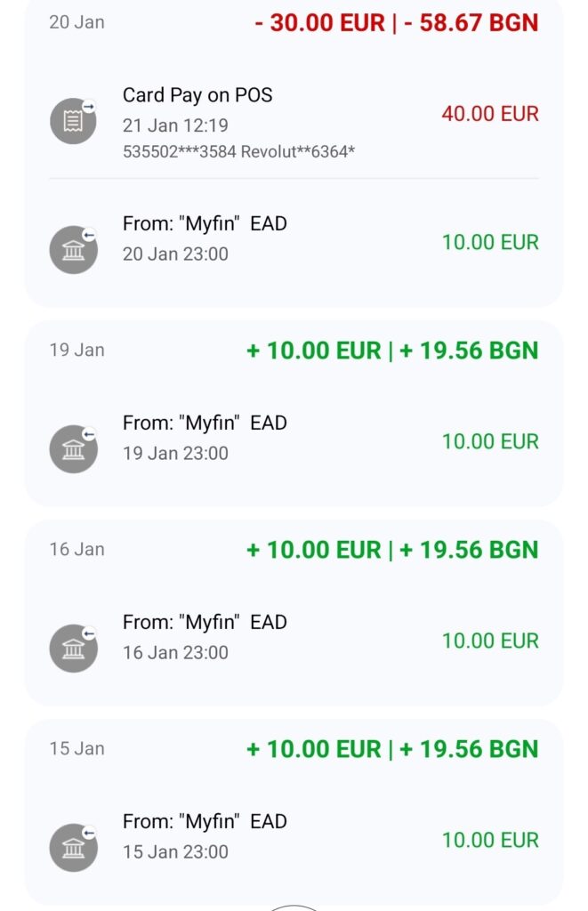This screenshot has width=588, height=911.
Task: Select the 19 Jan date label
Action: coord(77,350)
